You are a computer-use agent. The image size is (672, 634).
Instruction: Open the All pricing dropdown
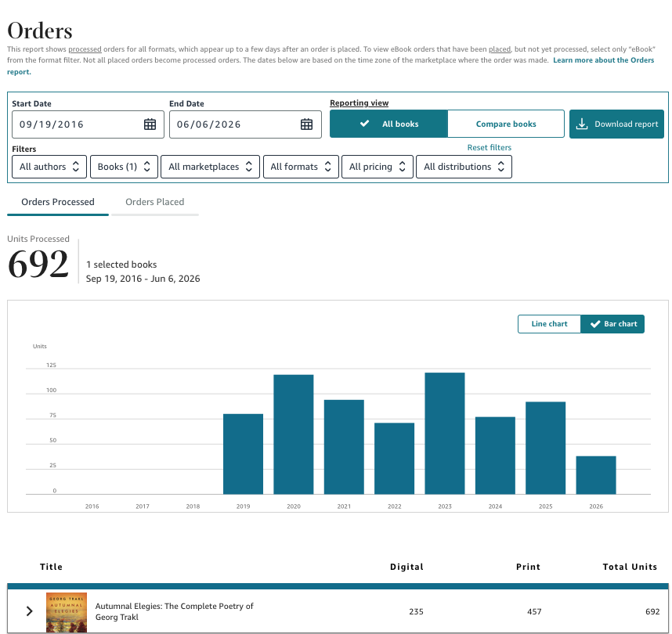point(378,167)
